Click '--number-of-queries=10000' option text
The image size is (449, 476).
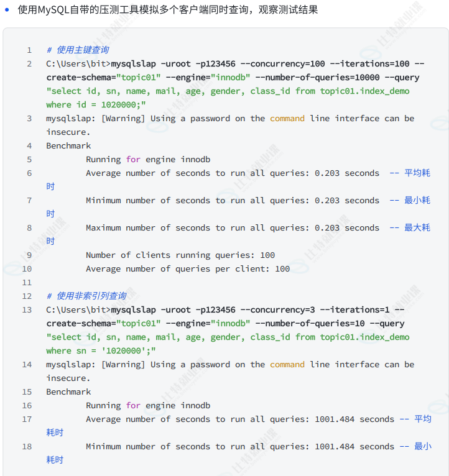point(317,78)
